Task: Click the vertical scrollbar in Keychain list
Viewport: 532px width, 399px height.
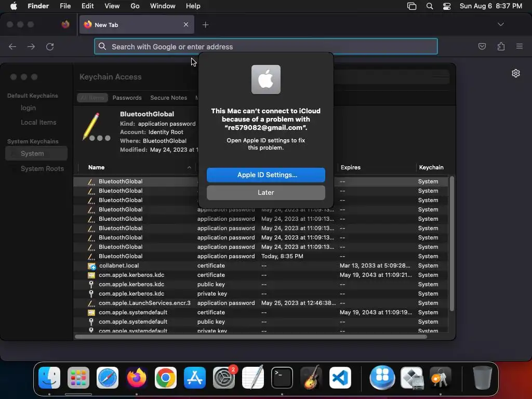Action: pyautogui.click(x=451, y=244)
